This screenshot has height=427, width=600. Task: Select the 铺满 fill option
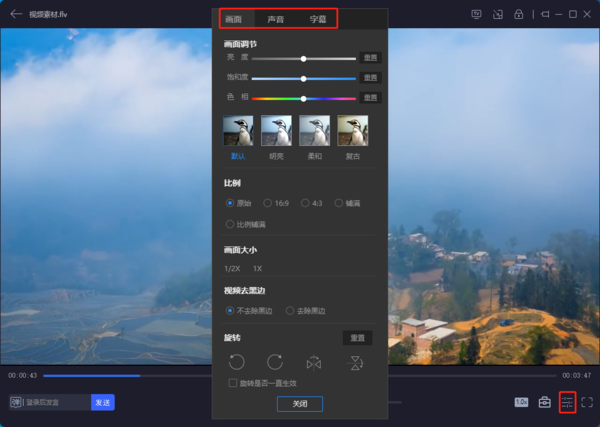coord(347,203)
